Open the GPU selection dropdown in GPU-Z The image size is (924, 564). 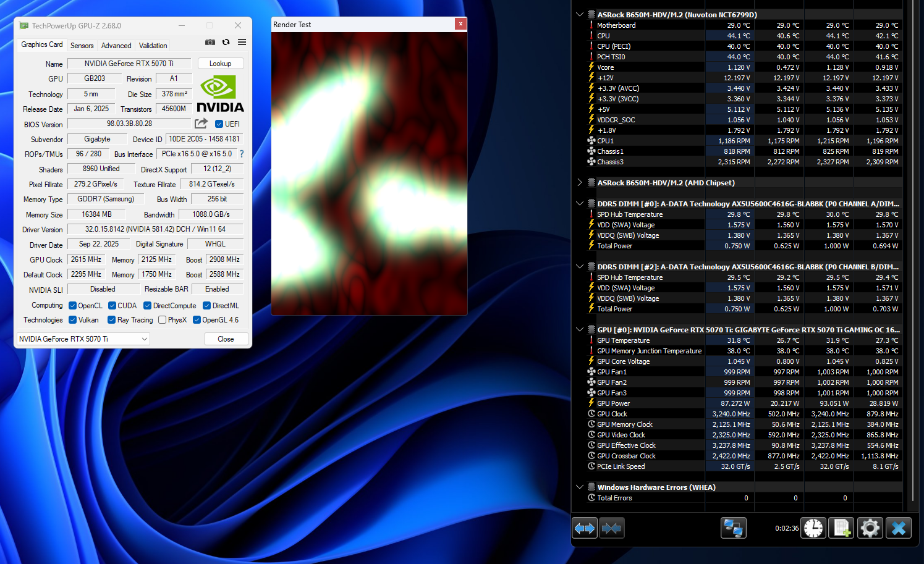point(83,339)
